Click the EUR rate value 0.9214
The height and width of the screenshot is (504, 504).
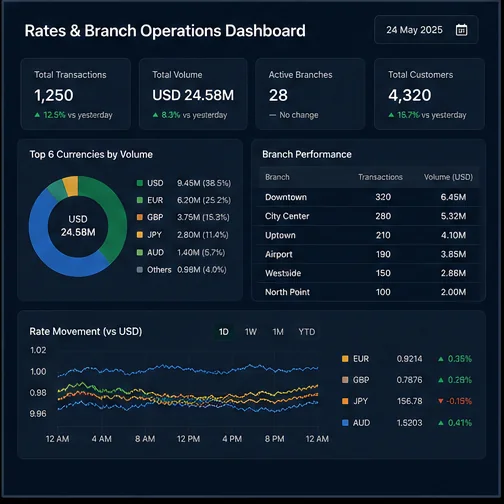coord(409,359)
